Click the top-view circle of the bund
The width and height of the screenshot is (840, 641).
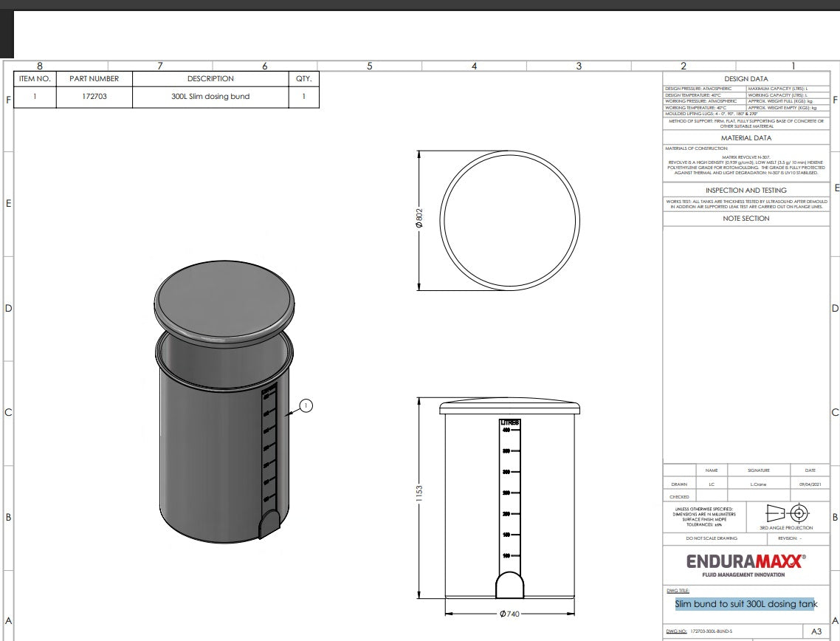point(509,220)
